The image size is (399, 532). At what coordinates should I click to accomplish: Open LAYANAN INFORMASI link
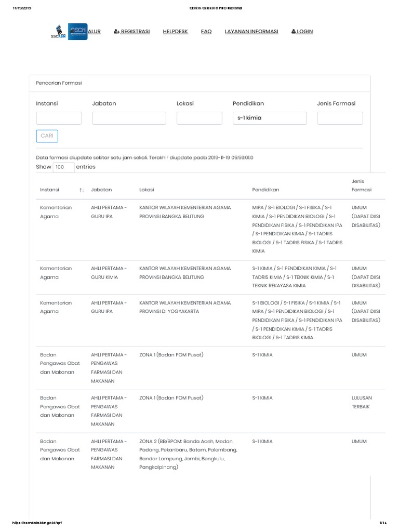click(251, 32)
